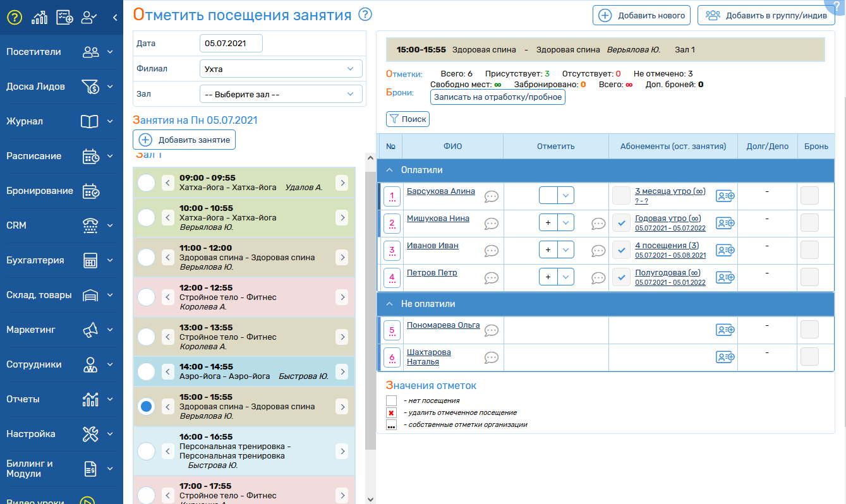Screen dimensions: 846x504
Task: Click the help icon beside the page title
Action: [x=365, y=15]
